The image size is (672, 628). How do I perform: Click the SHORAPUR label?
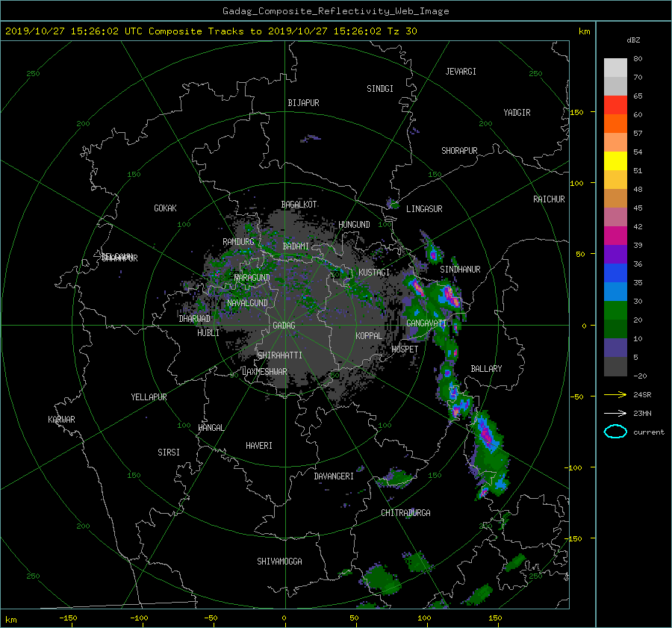[459, 151]
